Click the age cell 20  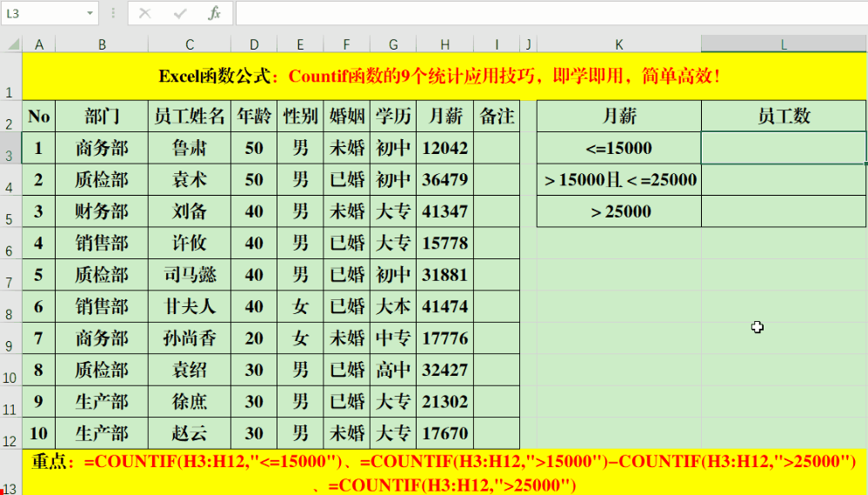click(x=254, y=338)
